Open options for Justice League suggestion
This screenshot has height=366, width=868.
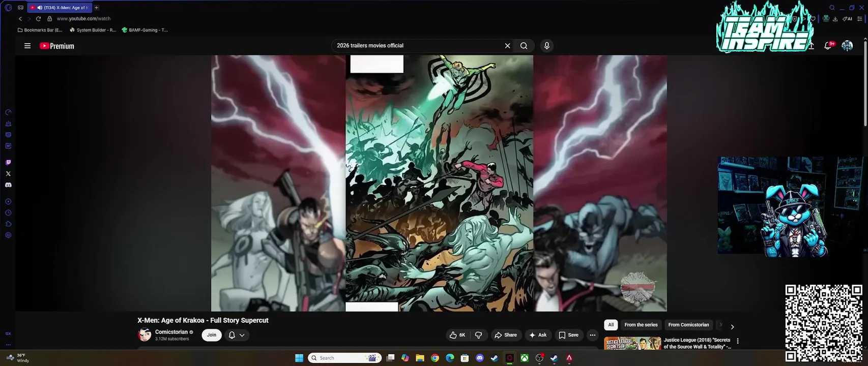pyautogui.click(x=738, y=341)
